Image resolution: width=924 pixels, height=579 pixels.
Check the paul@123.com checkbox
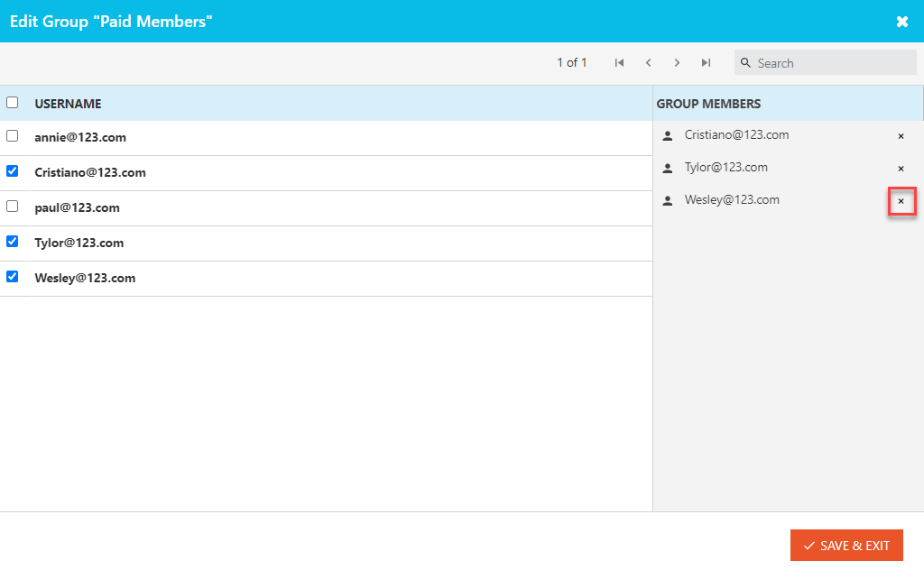(13, 207)
